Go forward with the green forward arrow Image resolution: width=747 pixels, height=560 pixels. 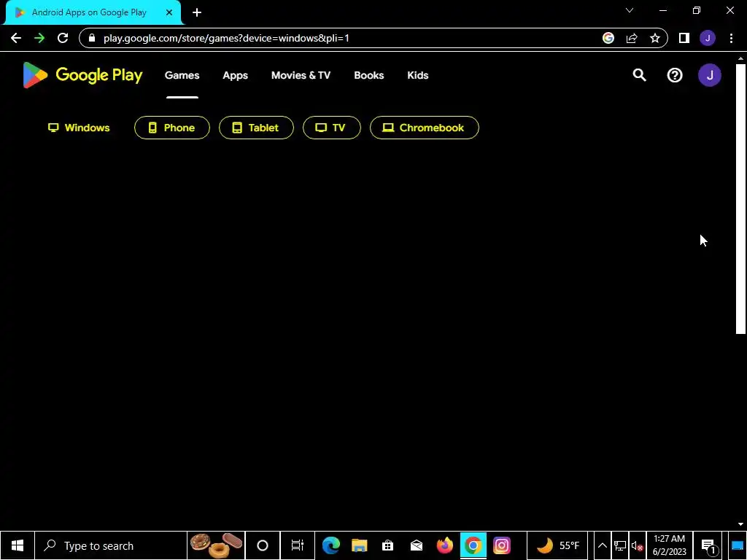coord(39,38)
